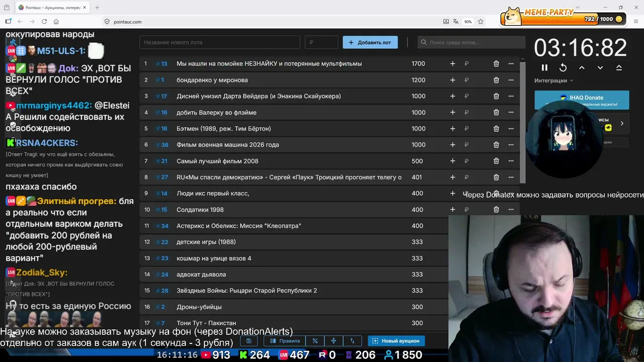644x362 pixels.
Task: Click the split lots icon in bottom toolbar
Action: click(x=334, y=341)
